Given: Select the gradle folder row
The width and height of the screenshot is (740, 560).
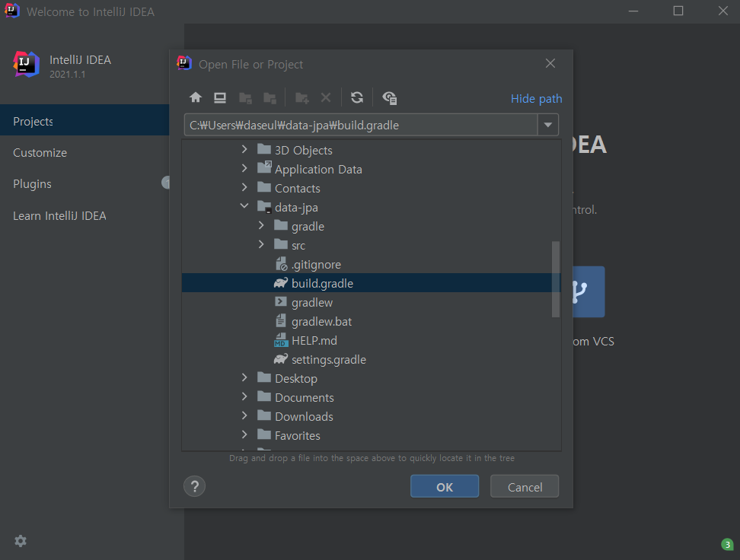Looking at the screenshot, I should point(371,227).
